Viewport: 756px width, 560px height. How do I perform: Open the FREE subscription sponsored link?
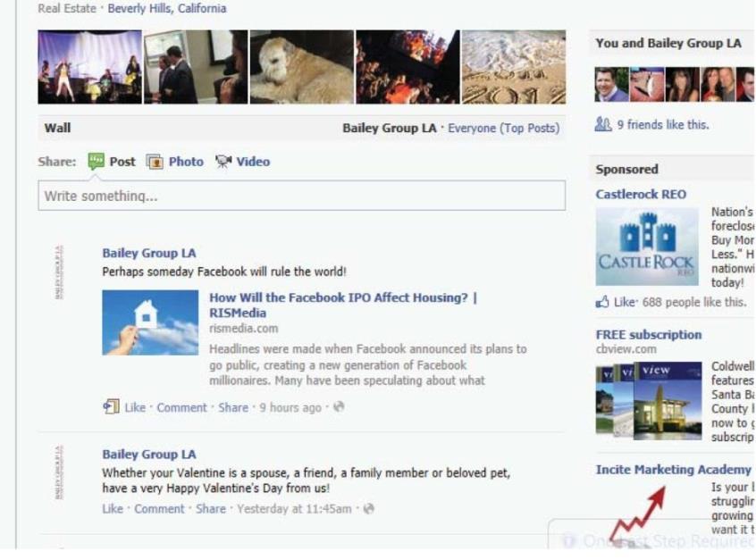click(x=649, y=334)
